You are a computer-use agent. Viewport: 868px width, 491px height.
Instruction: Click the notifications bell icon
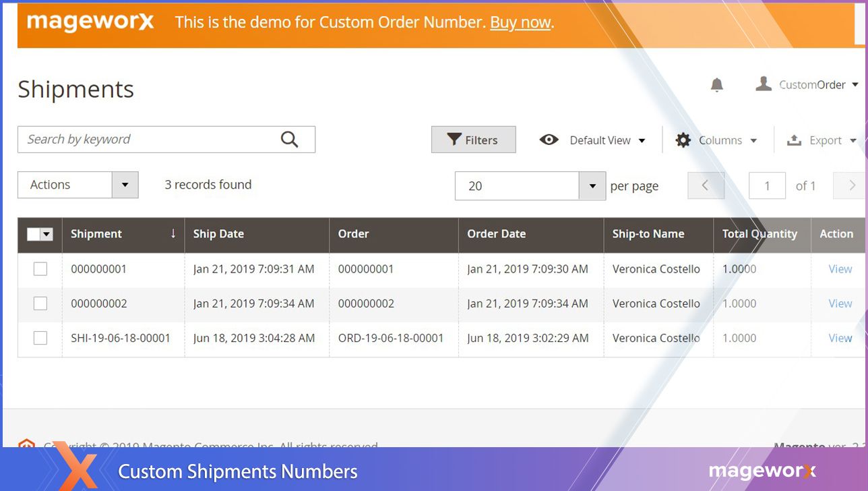(716, 85)
